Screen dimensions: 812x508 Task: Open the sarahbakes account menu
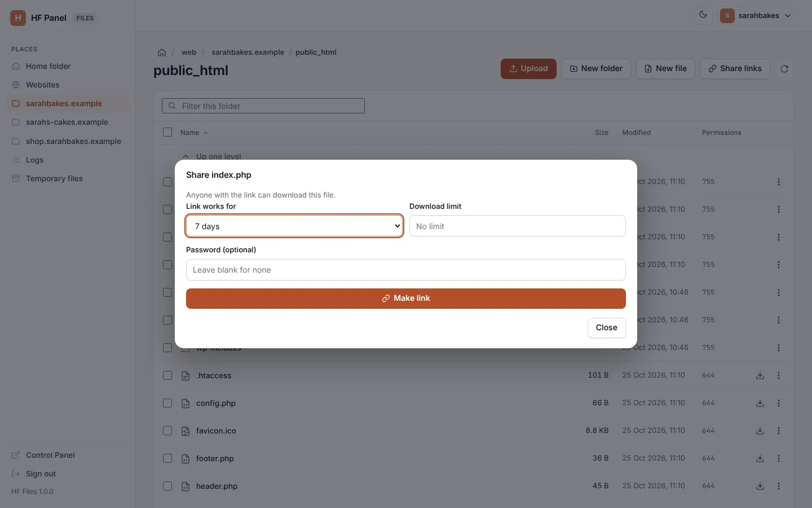coord(758,16)
